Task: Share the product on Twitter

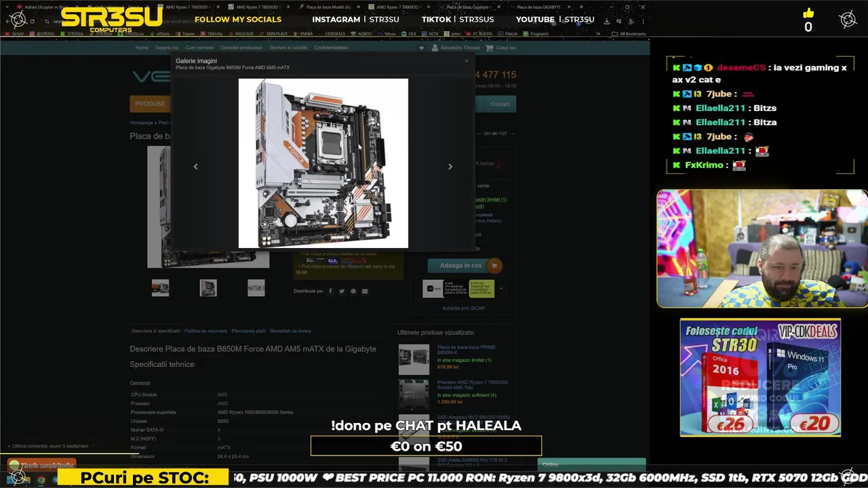Action: click(342, 291)
